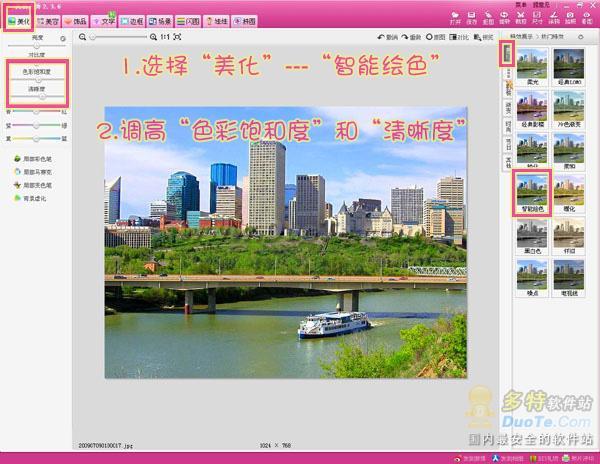Open the 边框 (Border) tab
Viewport: 600px width, 464px height.
(x=132, y=21)
